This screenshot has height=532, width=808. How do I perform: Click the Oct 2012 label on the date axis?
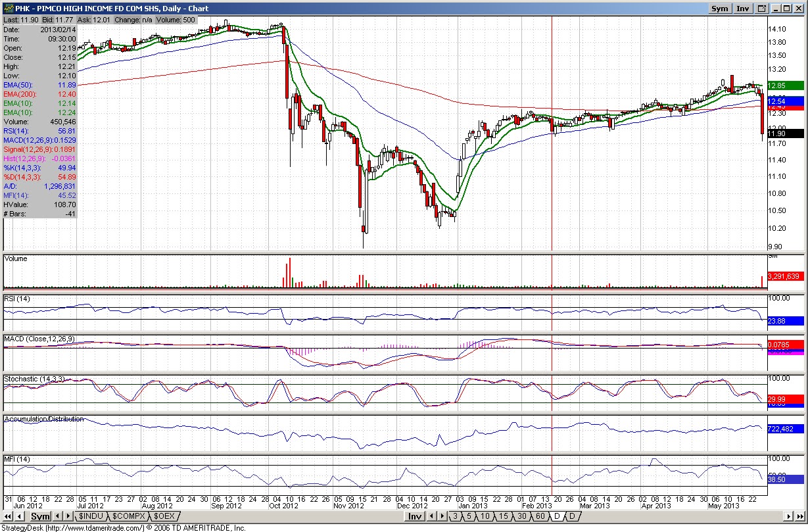[283, 506]
